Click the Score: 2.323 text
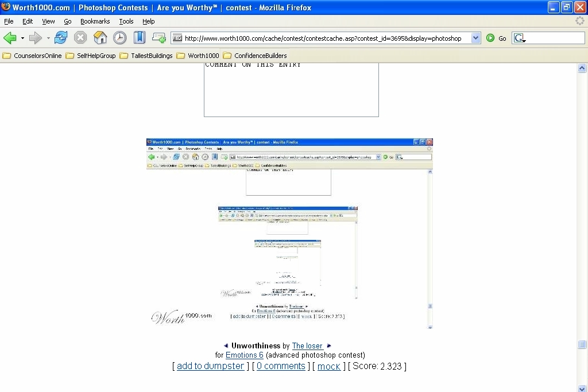Screen dimensions: 588x392 pyautogui.click(x=377, y=366)
